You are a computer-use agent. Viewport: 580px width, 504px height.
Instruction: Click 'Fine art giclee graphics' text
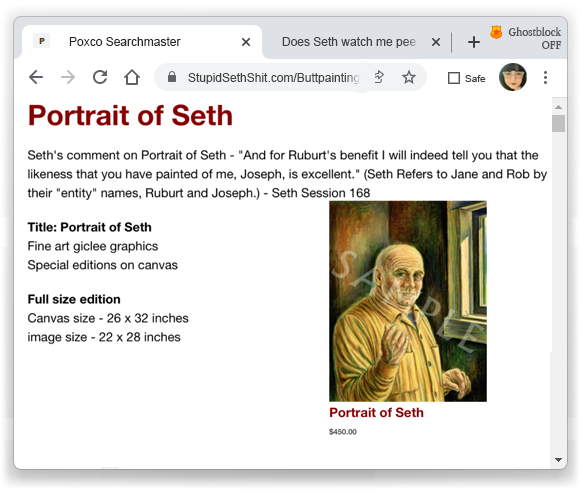(x=93, y=246)
